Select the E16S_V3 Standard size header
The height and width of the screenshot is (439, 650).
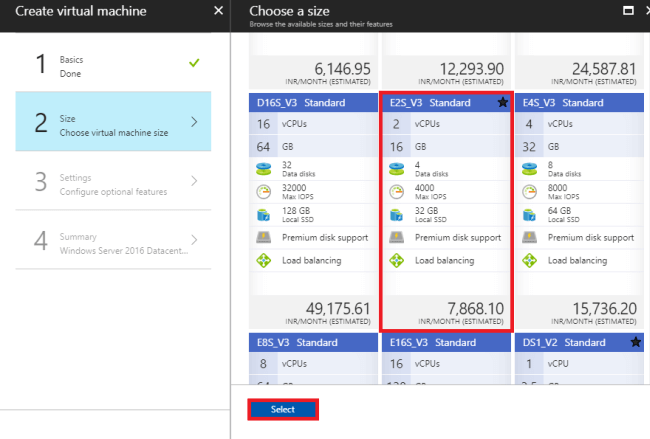(445, 342)
